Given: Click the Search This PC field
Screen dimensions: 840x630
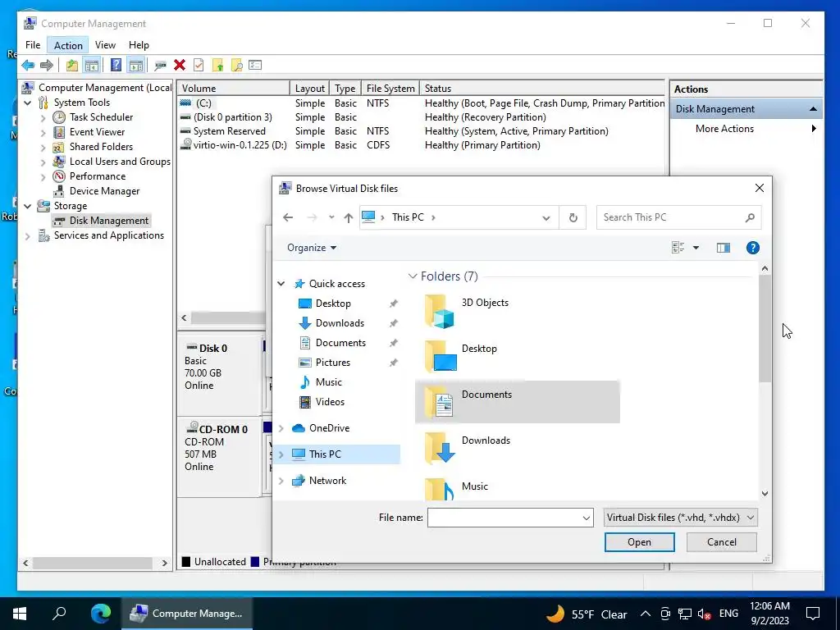Looking at the screenshot, I should click(678, 217).
